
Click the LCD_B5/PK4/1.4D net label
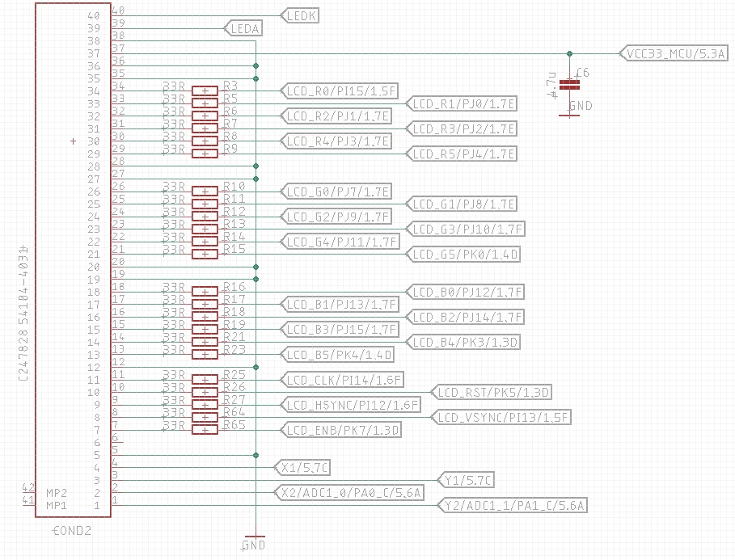337,355
